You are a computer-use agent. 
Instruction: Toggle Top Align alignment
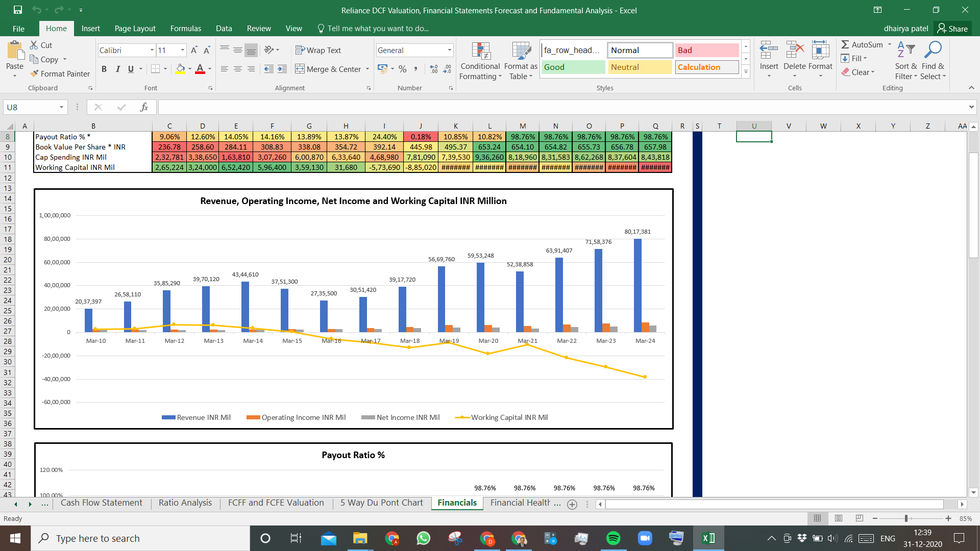click(x=225, y=50)
